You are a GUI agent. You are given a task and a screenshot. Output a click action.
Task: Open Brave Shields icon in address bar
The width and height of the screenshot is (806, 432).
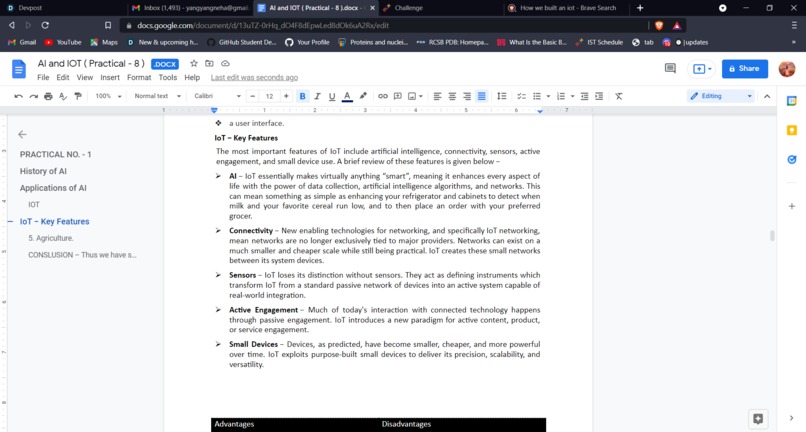pyautogui.click(x=659, y=25)
